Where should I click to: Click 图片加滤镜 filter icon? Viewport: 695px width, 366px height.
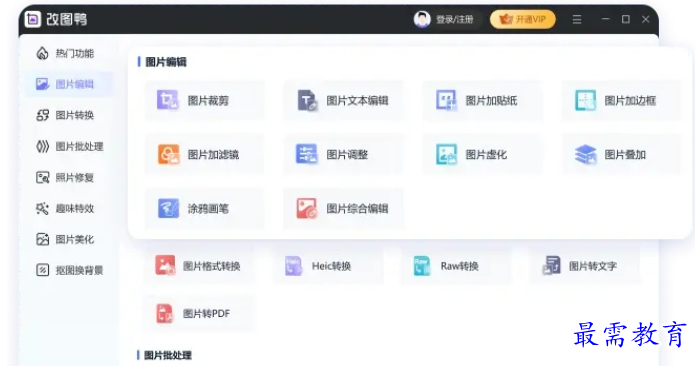168,154
